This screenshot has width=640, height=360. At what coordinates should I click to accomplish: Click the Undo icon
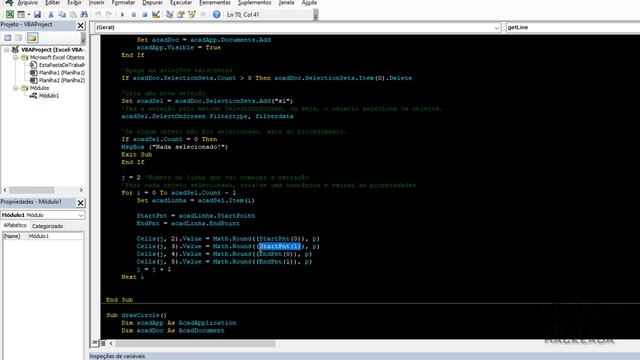pyautogui.click(x=98, y=14)
